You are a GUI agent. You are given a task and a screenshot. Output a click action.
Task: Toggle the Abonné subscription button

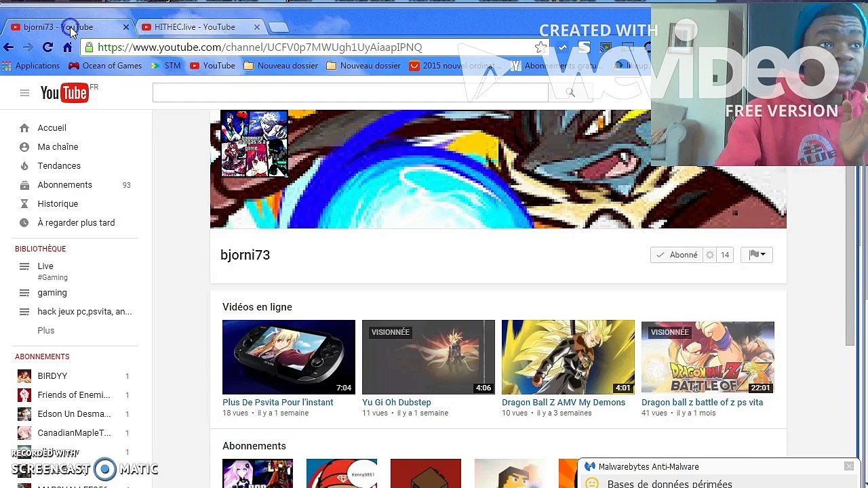tap(676, 255)
